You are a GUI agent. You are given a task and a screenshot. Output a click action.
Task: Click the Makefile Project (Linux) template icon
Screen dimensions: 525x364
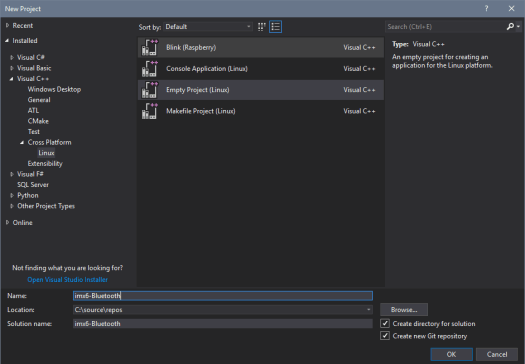pyautogui.click(x=149, y=111)
